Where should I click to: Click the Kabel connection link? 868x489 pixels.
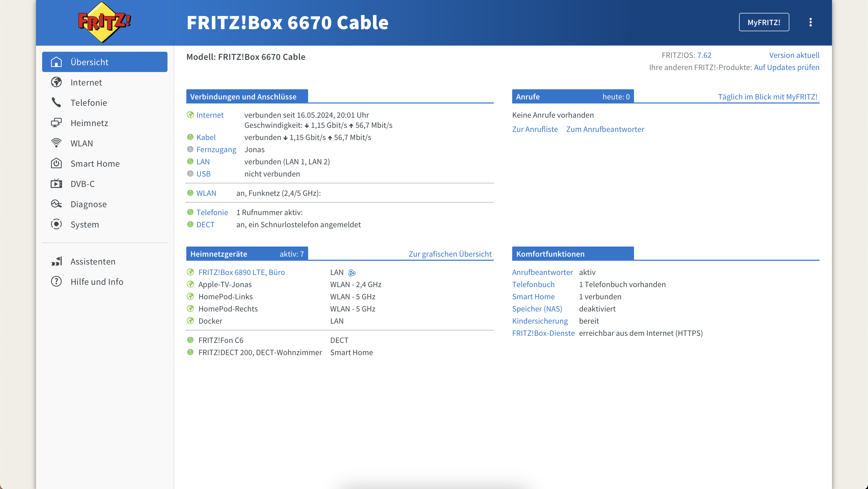pyautogui.click(x=206, y=137)
